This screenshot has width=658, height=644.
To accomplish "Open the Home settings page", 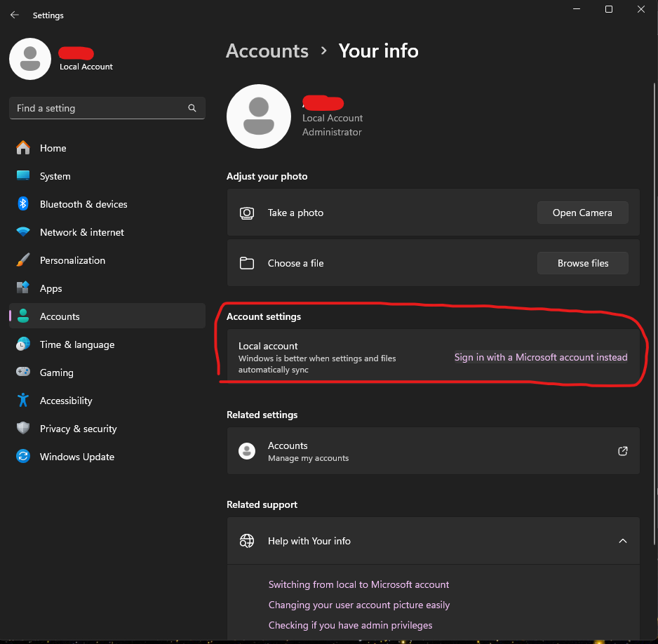I will pos(107,148).
